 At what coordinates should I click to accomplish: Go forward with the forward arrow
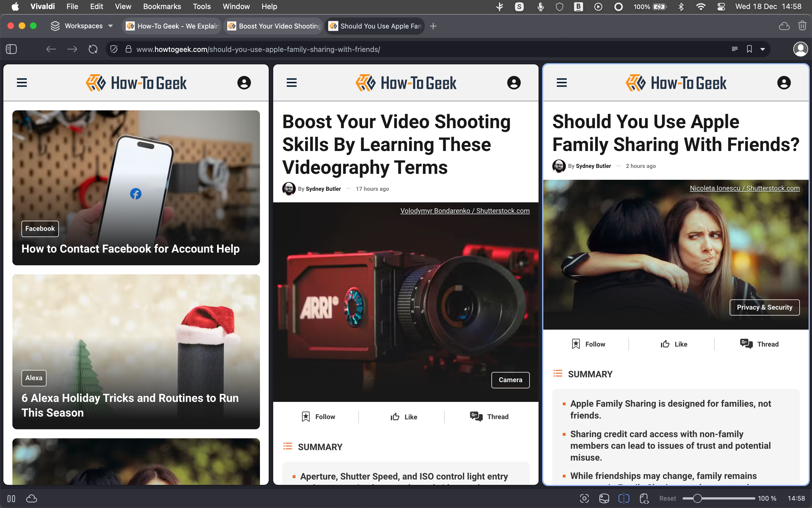[72, 49]
